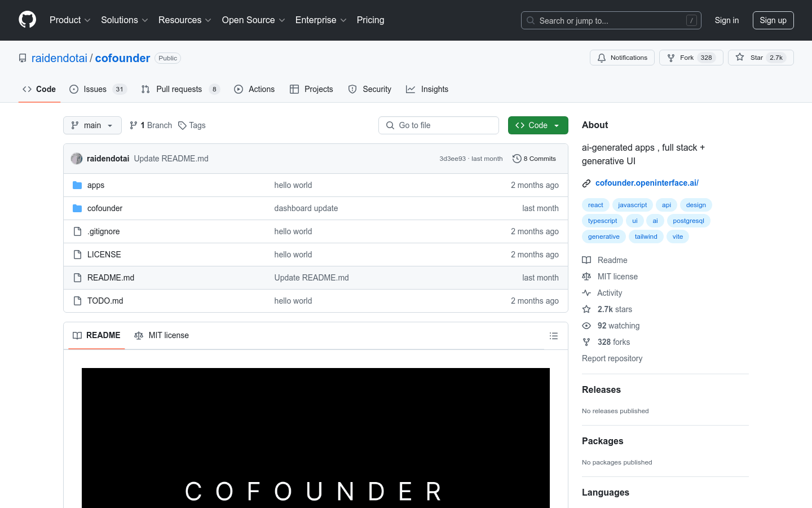Expand the Solutions menu
Screen dimensions: 812x508
[x=125, y=20]
